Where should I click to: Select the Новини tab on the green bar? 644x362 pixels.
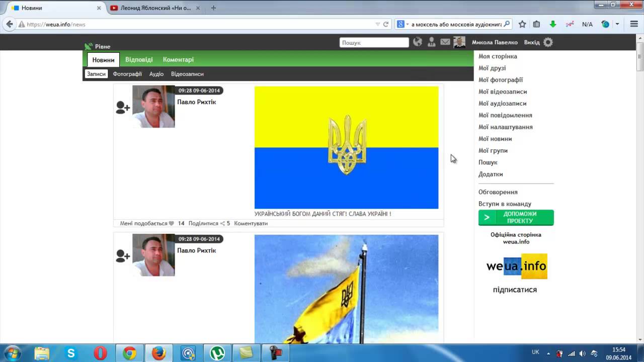tap(103, 60)
